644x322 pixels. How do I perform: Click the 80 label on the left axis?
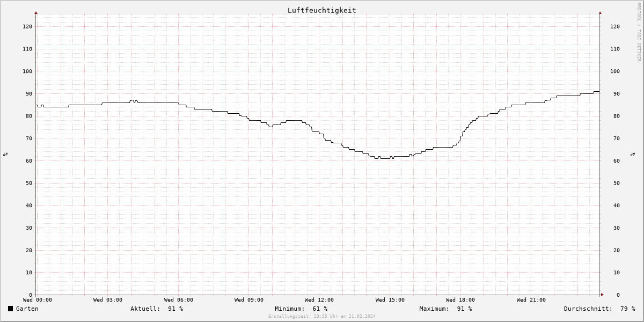click(x=29, y=116)
